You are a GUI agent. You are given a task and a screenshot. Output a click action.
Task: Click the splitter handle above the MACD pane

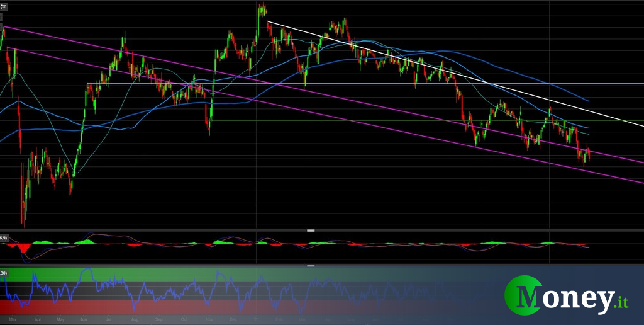coord(311,231)
